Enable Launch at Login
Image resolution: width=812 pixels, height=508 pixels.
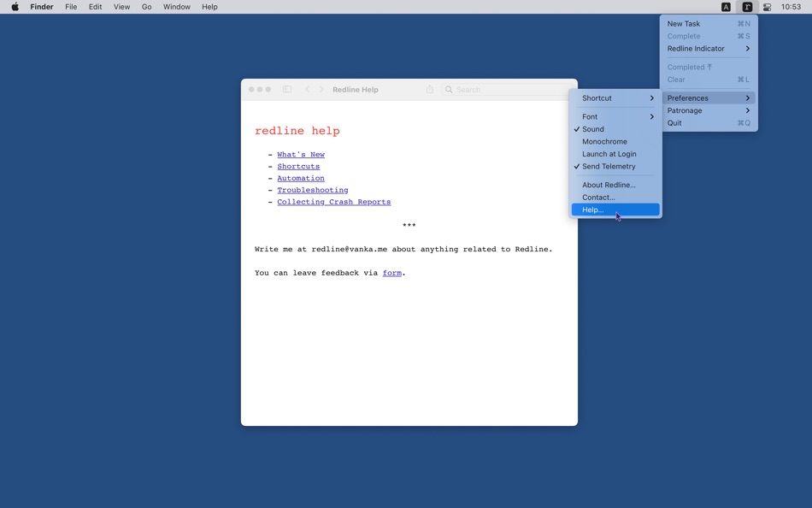click(x=615, y=154)
